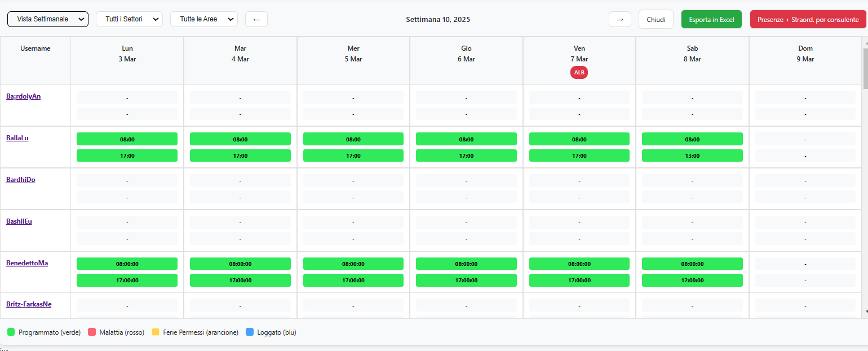The width and height of the screenshot is (868, 351).
Task: Click BallaLu's Monday 08:00 start shift
Action: point(127,139)
